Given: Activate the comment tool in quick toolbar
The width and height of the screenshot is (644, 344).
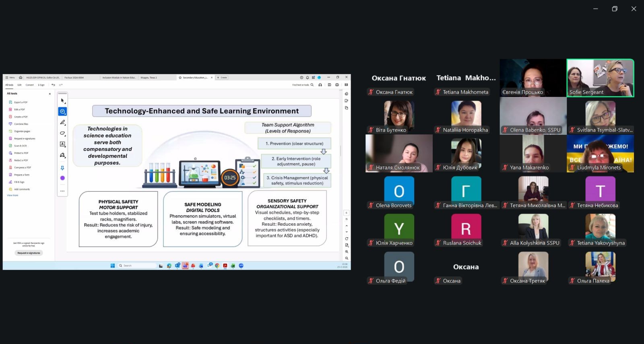Looking at the screenshot, I should (x=62, y=111).
